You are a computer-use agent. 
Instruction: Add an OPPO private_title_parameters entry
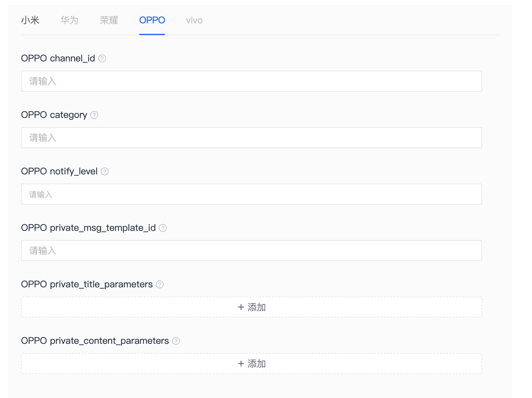252,307
